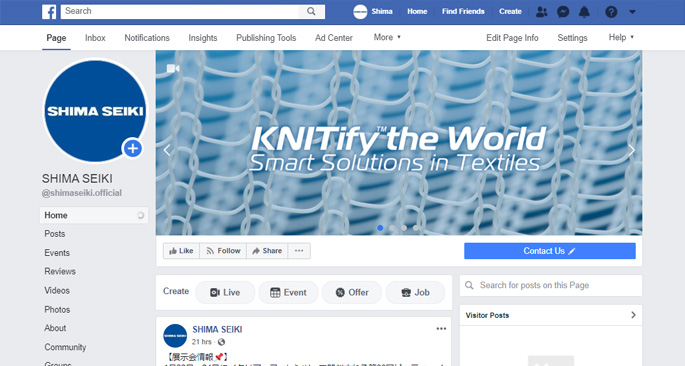685x366 pixels.
Task: Switch to the Insights tab
Action: pos(203,38)
